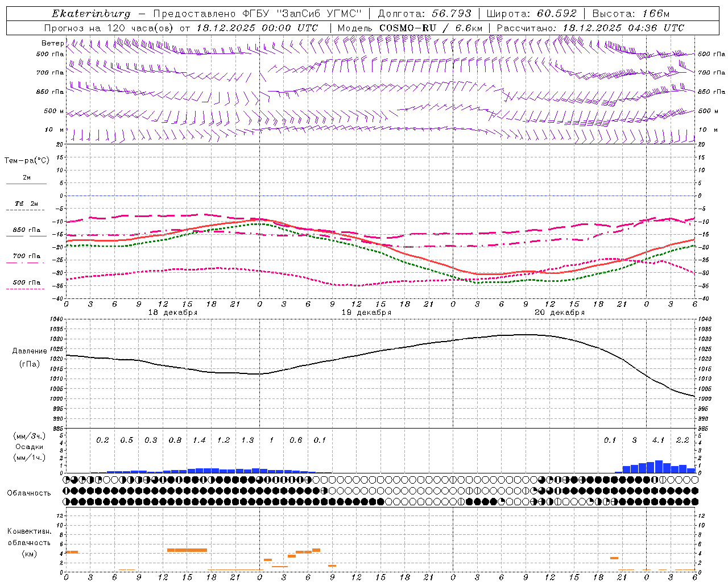The image size is (728, 582).
Task: Click the 0.2 precipitation value
Action: tap(102, 440)
